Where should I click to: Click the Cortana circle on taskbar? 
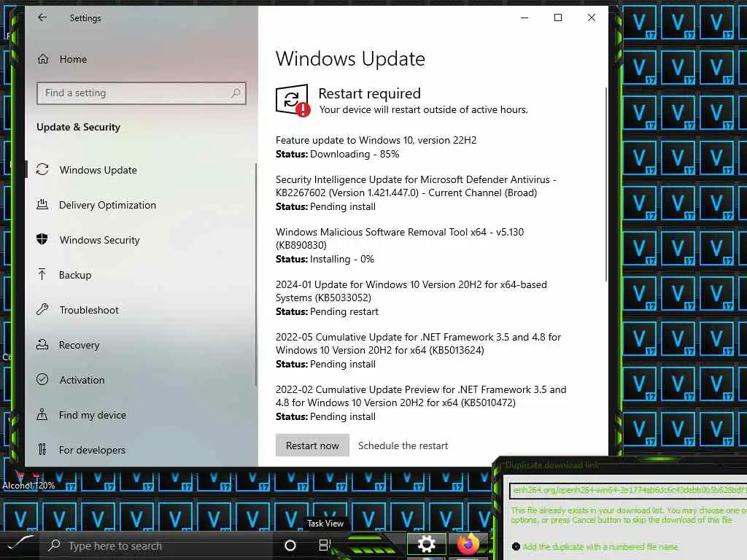tap(290, 545)
